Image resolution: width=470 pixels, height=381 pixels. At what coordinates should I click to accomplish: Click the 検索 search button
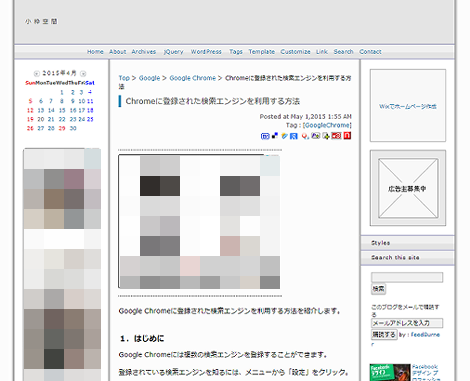pos(378,289)
